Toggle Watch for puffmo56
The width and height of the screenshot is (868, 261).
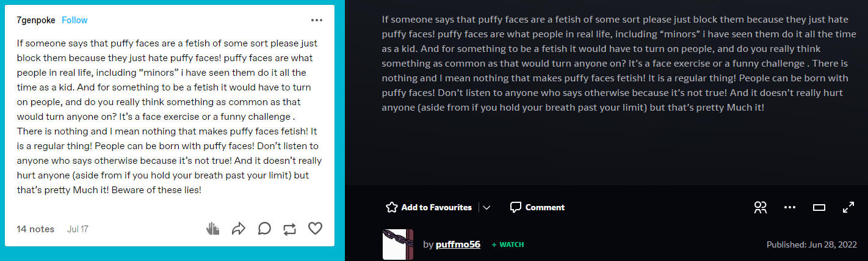[x=508, y=244]
